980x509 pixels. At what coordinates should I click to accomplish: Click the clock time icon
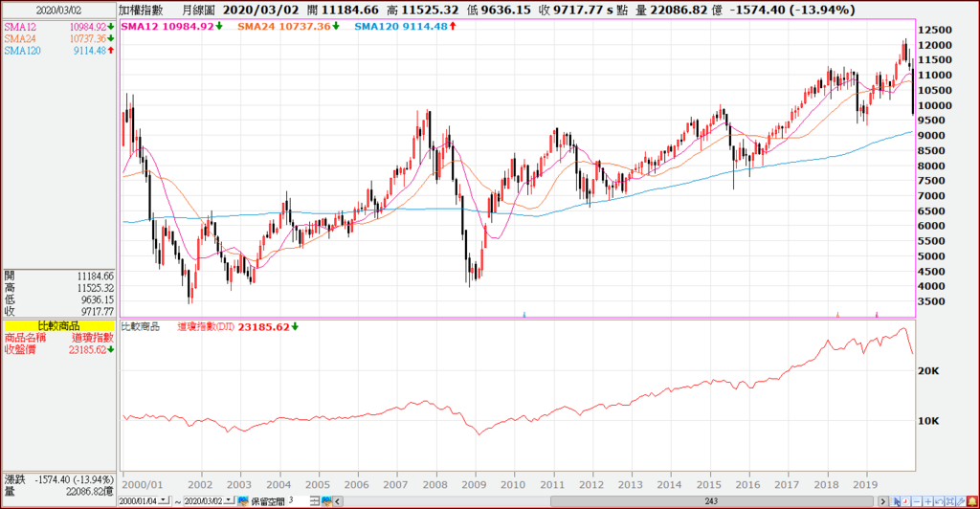tap(905, 501)
